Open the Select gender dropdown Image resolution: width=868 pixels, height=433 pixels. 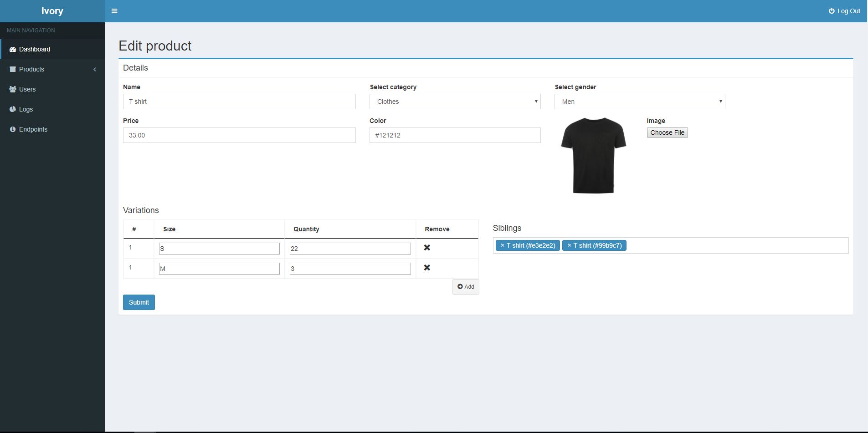639,102
